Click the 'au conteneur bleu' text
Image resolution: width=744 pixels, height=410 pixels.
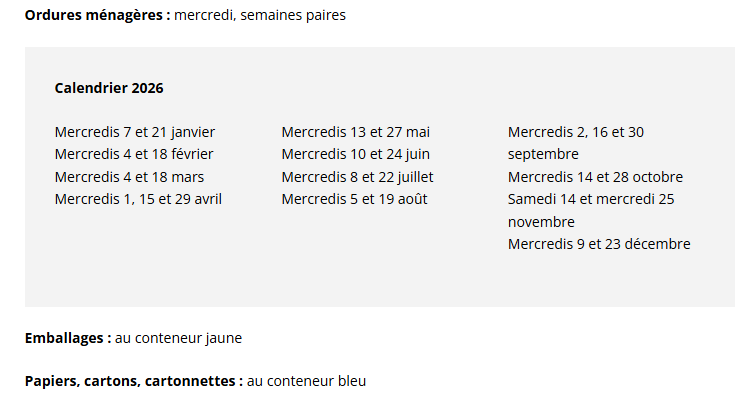click(x=307, y=381)
